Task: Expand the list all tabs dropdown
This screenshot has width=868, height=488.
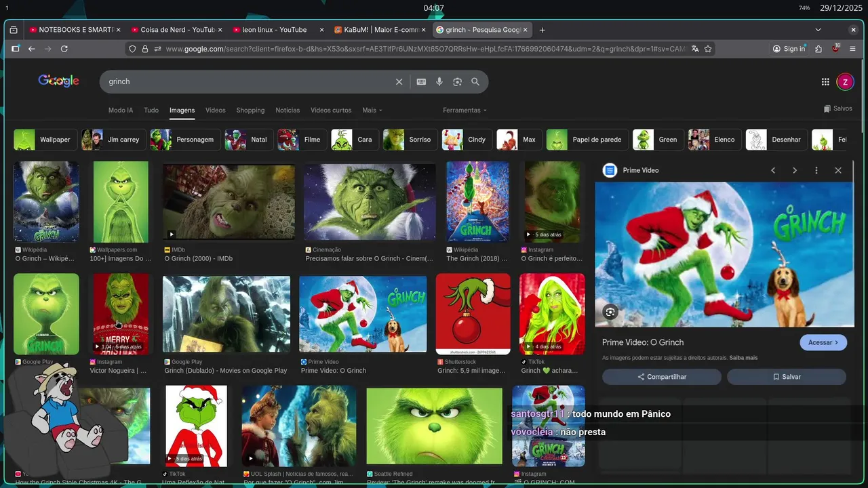Action: coord(818,30)
